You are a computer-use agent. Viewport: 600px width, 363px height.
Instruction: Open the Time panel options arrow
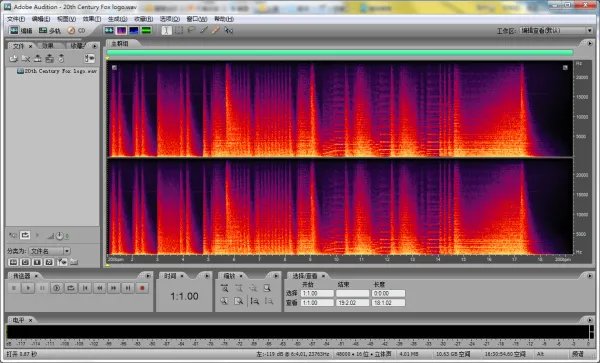point(207,276)
